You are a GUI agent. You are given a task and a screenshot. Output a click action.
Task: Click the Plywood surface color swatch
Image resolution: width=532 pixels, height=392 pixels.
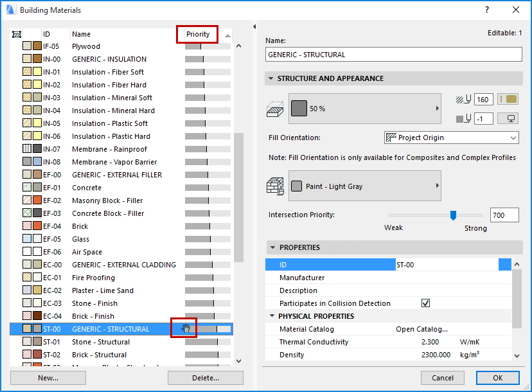(37, 46)
